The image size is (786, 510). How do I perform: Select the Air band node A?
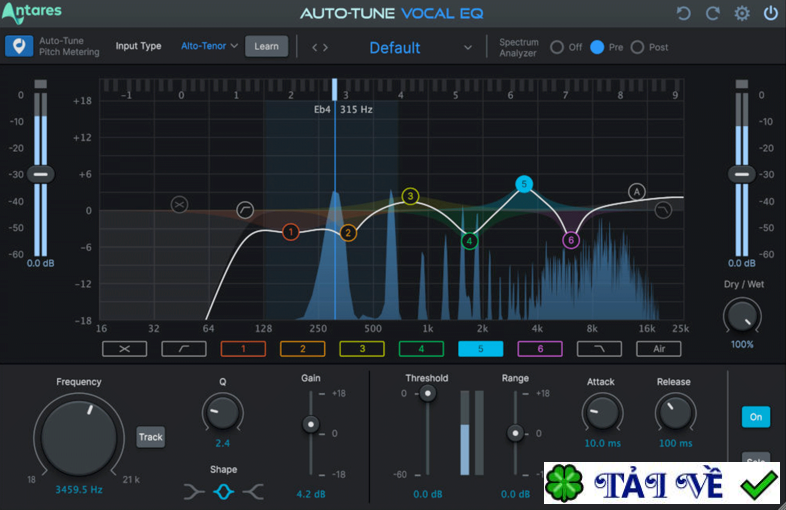[637, 192]
